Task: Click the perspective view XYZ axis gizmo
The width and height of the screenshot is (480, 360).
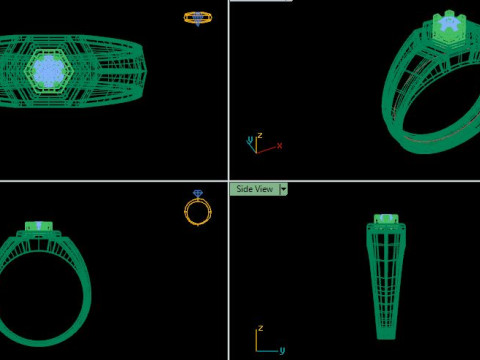Action: pyautogui.click(x=264, y=143)
